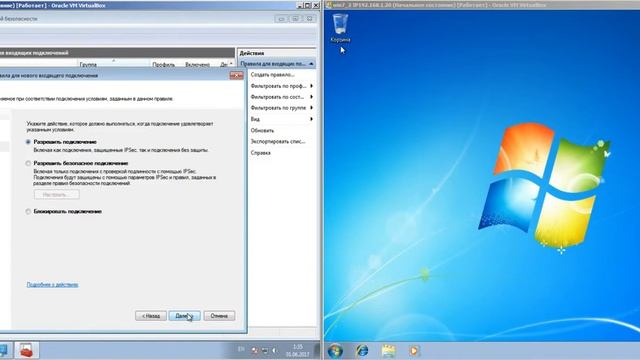The image size is (640, 360).
Task: Click the 'Далее' button
Action: pos(184,316)
